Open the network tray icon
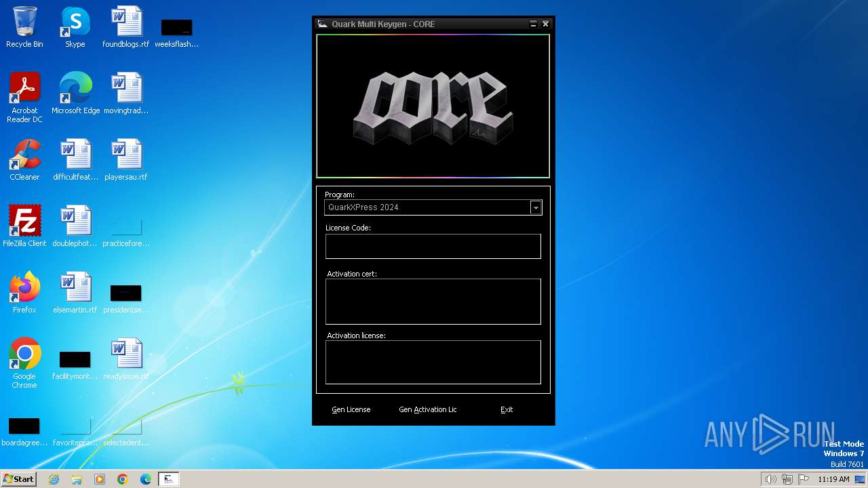 click(787, 479)
